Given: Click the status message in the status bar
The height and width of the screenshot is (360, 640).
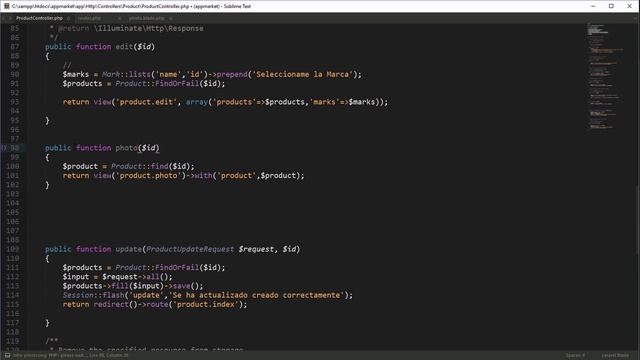Looking at the screenshot, I should pos(71,356).
